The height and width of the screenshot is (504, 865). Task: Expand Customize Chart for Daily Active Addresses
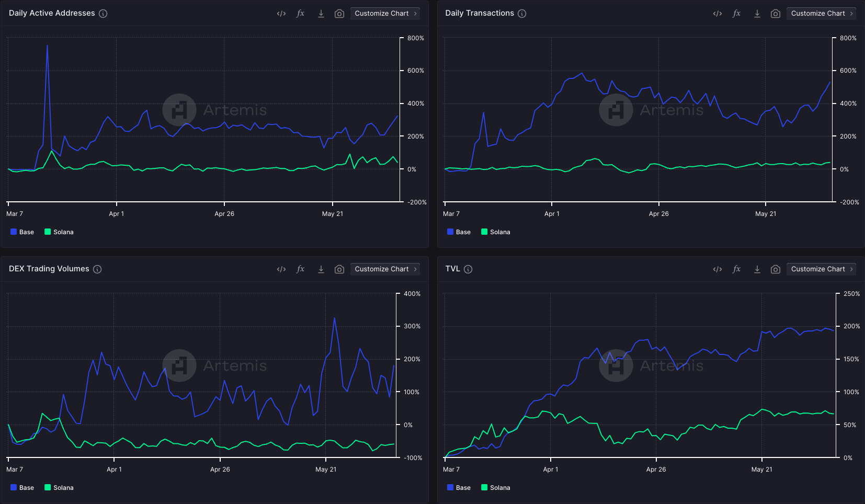coord(385,14)
